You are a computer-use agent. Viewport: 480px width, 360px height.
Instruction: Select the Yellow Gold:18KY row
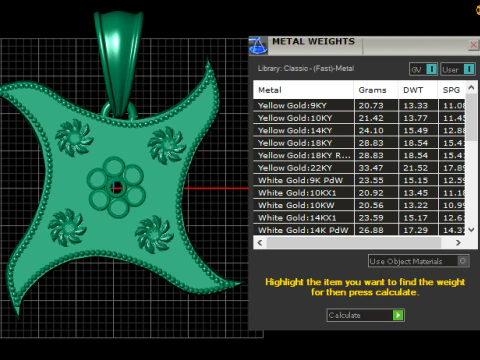click(359, 143)
